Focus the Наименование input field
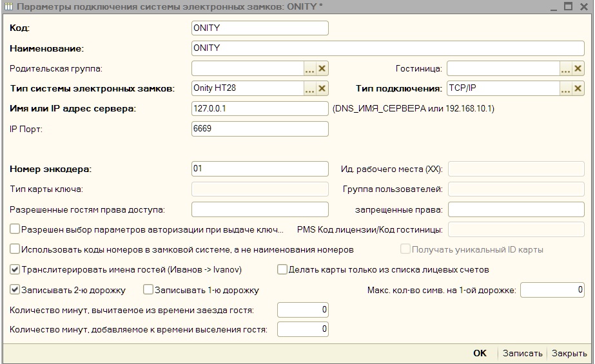Image resolution: width=595 pixels, height=364 pixels. (x=388, y=48)
